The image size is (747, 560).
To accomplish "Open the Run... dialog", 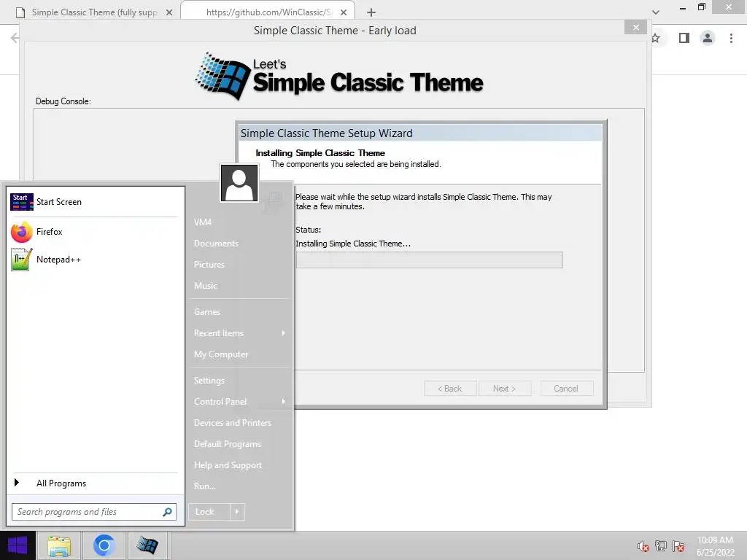I will pos(205,486).
